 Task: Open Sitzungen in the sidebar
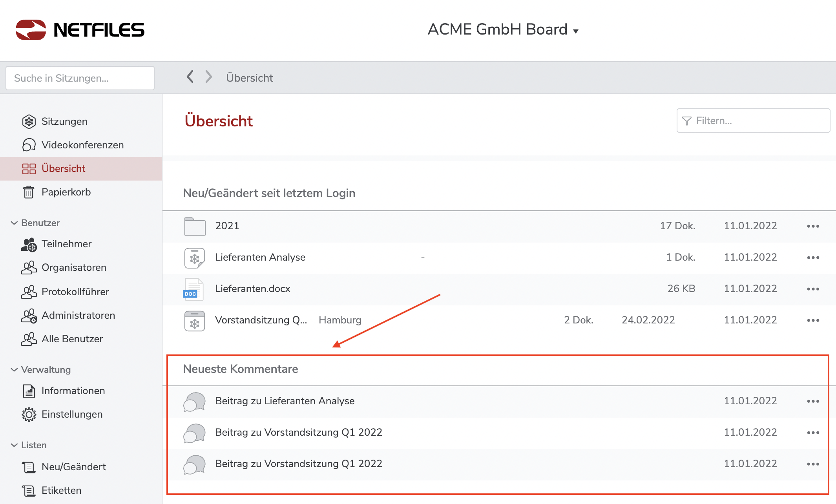[x=64, y=122]
